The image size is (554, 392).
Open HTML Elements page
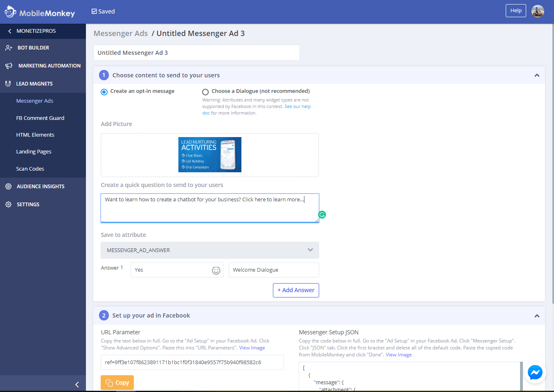click(x=35, y=135)
